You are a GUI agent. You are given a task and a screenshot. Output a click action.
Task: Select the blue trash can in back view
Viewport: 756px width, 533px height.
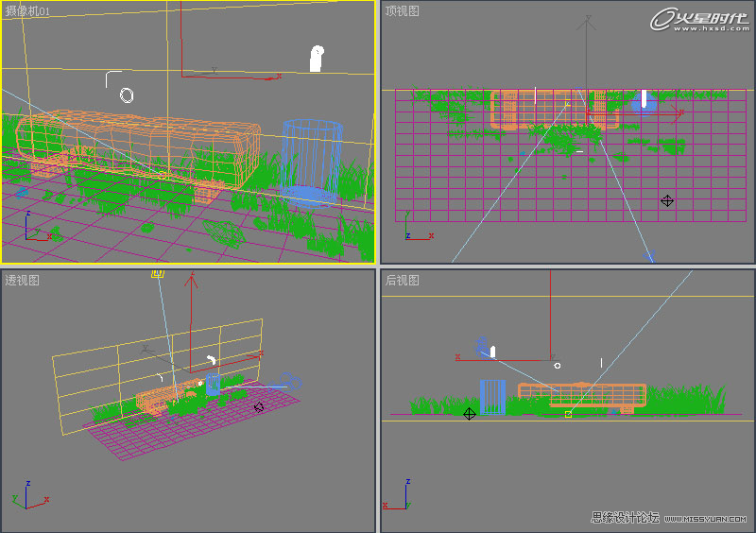(492, 397)
